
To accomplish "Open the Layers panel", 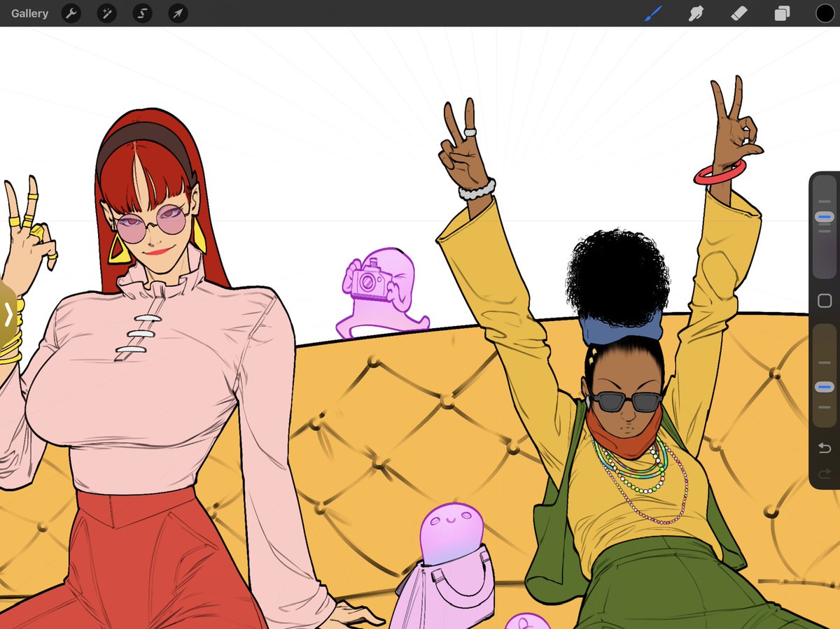I will coord(782,13).
